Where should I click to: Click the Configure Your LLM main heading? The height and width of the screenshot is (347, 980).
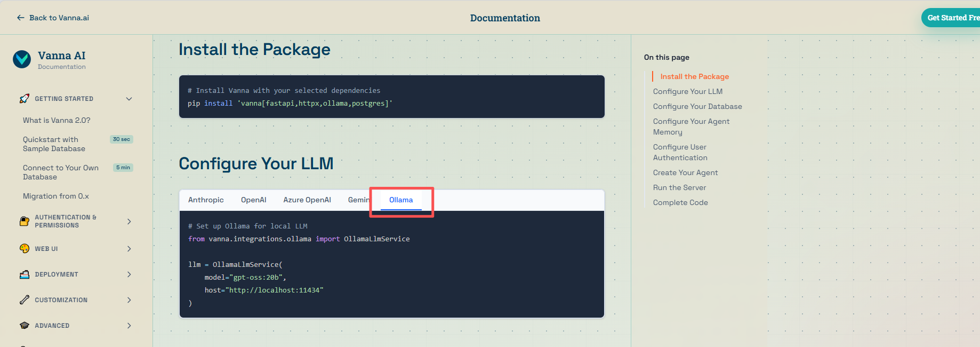pyautogui.click(x=256, y=163)
